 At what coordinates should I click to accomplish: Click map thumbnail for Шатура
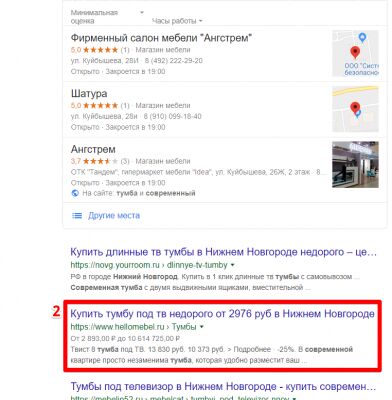pos(355,109)
